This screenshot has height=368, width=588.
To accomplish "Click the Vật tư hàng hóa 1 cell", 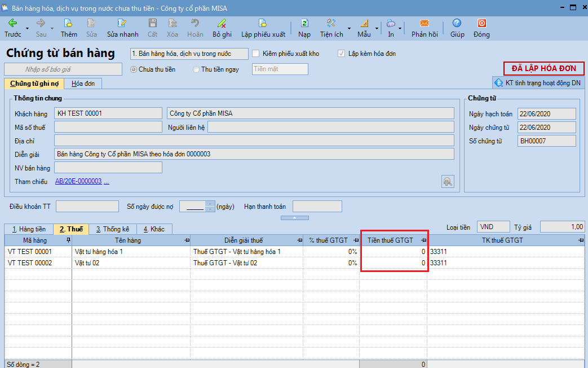I will point(131,252).
